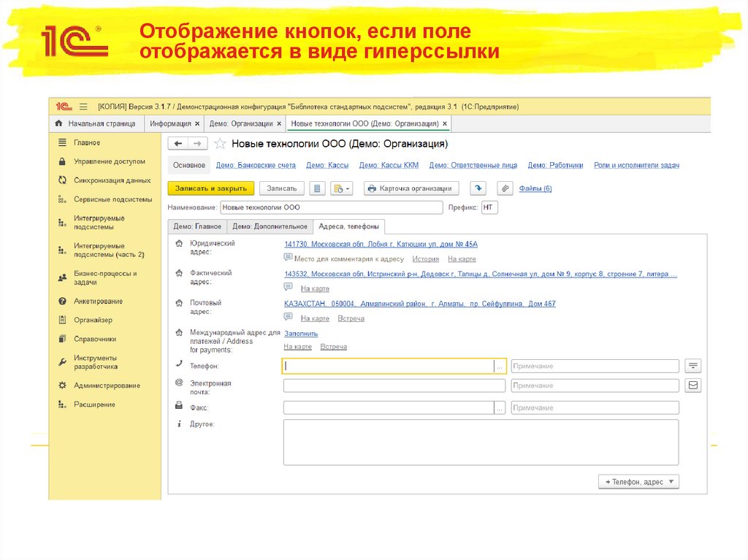Switch to the Демо: Дополнительное tab
The image size is (748, 560).
pyautogui.click(x=270, y=226)
